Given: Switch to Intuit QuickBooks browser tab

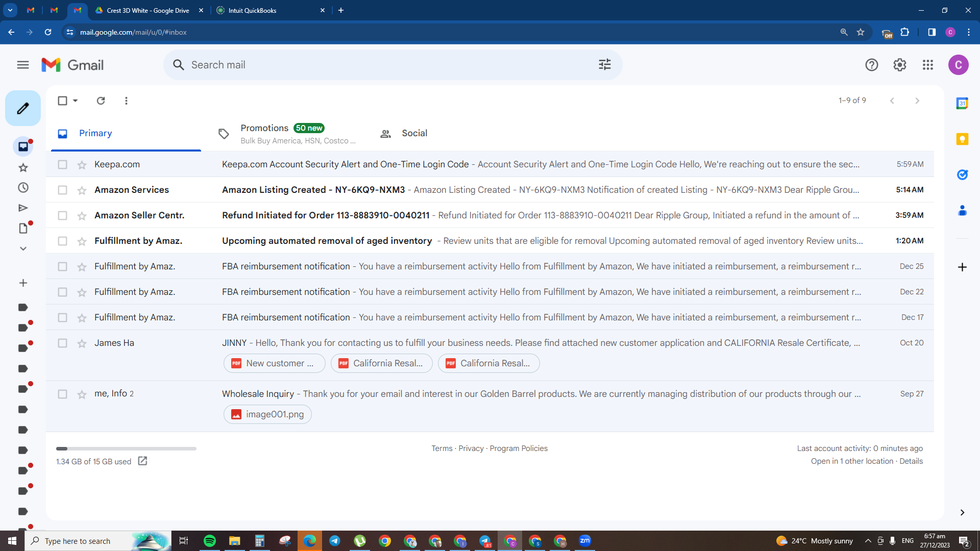Looking at the screenshot, I should pos(272,10).
